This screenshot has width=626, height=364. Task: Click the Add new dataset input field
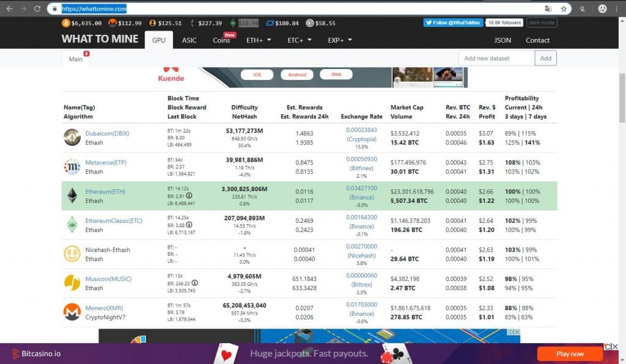click(x=496, y=58)
